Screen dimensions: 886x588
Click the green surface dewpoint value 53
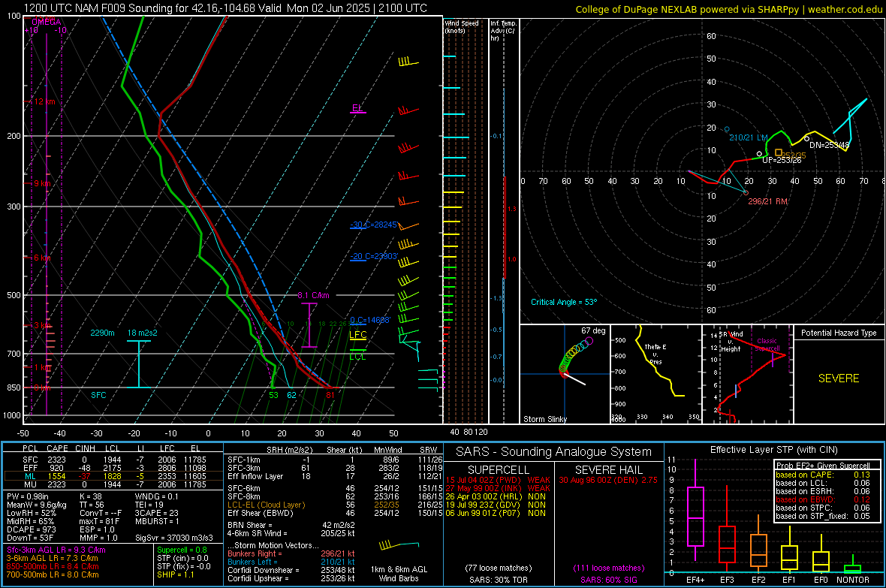(x=273, y=395)
